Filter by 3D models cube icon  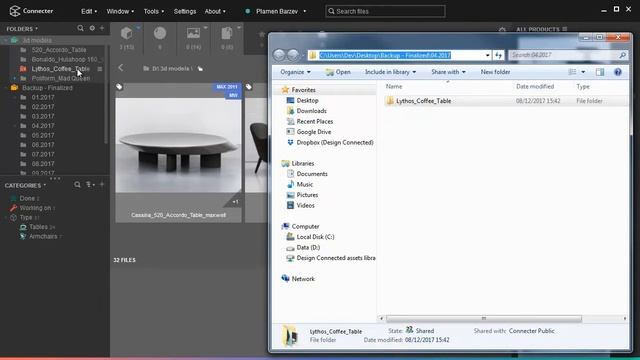click(x=127, y=33)
